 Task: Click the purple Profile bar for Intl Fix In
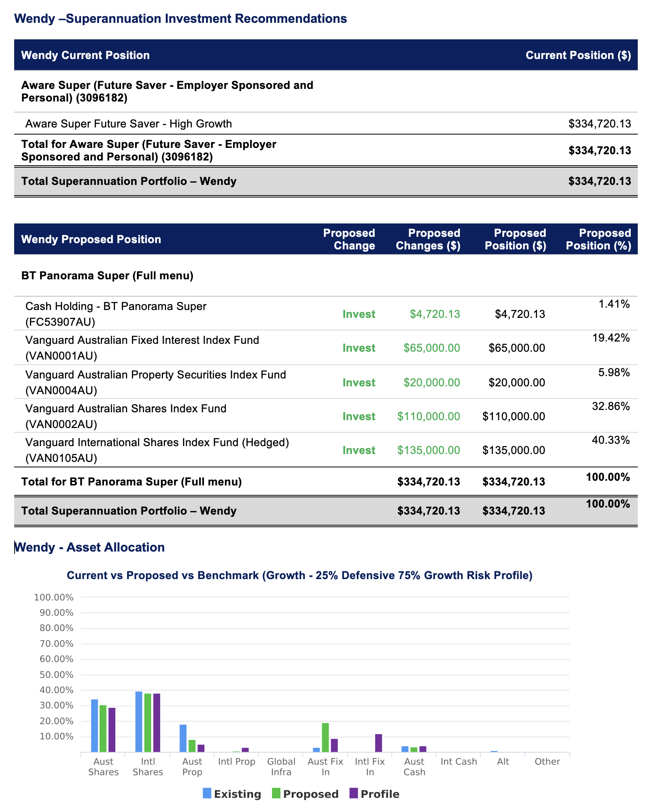[x=379, y=743]
